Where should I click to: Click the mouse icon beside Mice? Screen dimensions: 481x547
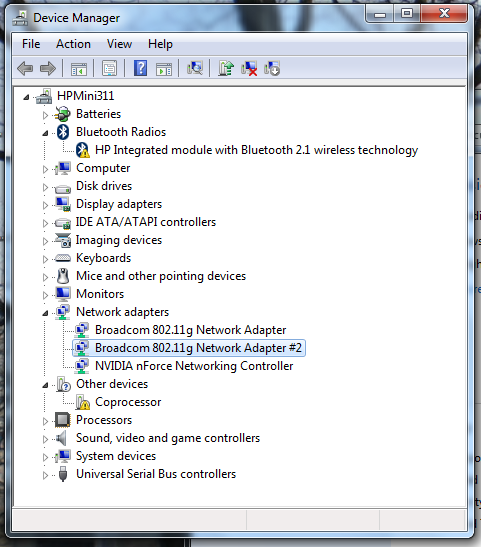(x=63, y=276)
